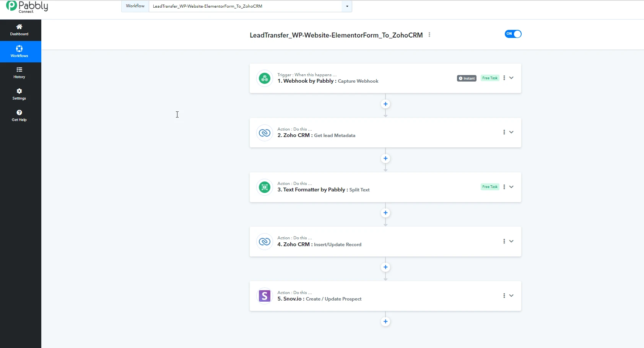
Task: Open three-dot menu for Webhook step
Action: 504,78
